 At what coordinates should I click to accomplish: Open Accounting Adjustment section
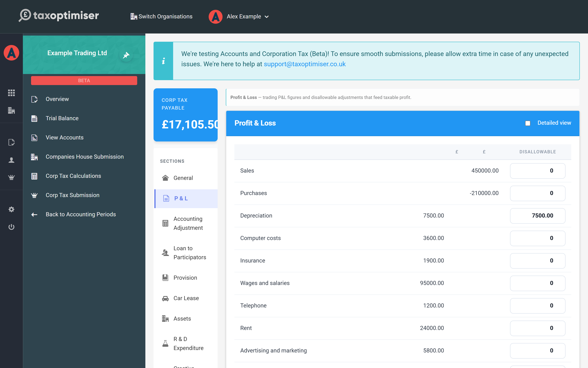pyautogui.click(x=186, y=223)
